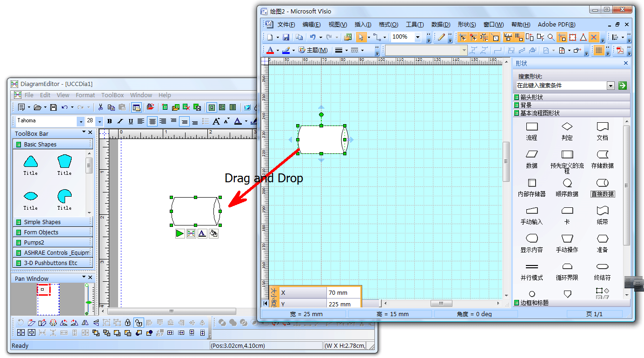The width and height of the screenshot is (644, 358).
Task: Toggle Bold in DiagramEditor format bar
Action: tap(110, 121)
